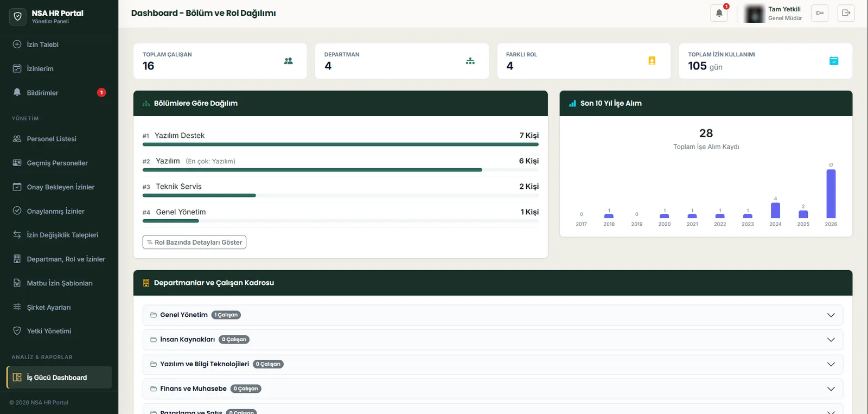Click the people icon on Toplam Çalışan card
The height and width of the screenshot is (414, 868).
click(x=289, y=61)
